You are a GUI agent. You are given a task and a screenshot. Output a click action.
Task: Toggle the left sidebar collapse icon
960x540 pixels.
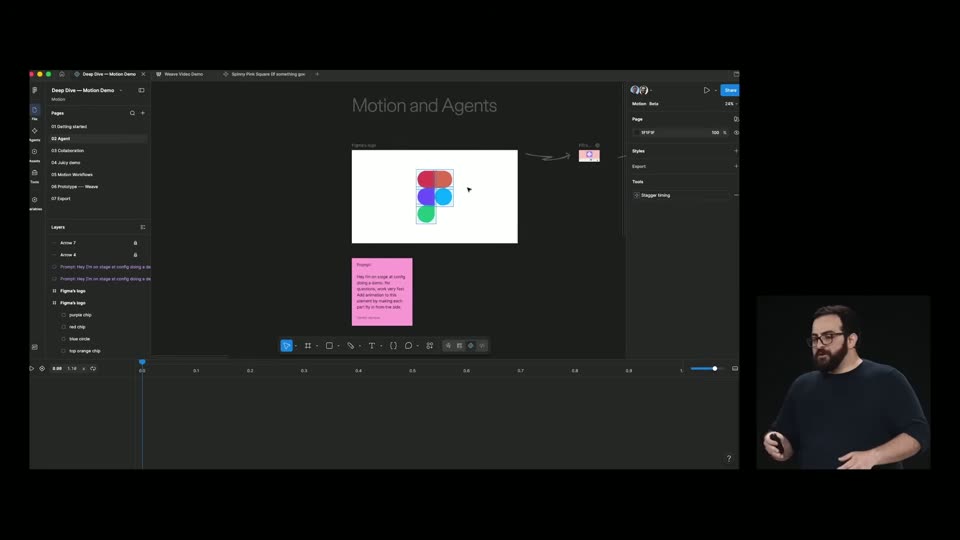(x=141, y=90)
